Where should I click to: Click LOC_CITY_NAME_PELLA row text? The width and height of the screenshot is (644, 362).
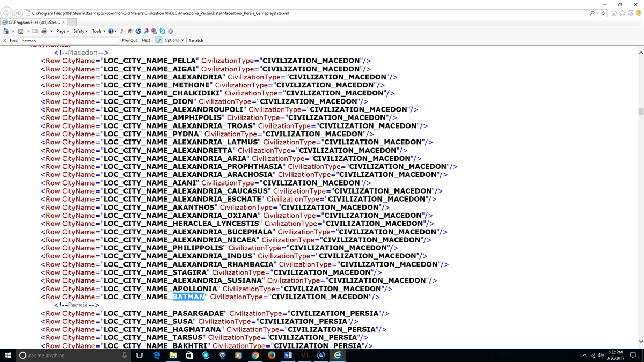151,61
